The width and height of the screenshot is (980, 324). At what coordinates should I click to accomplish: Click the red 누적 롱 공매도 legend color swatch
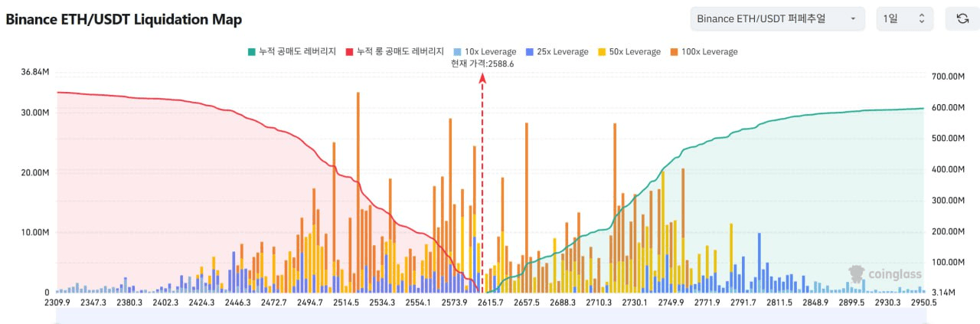coord(350,51)
